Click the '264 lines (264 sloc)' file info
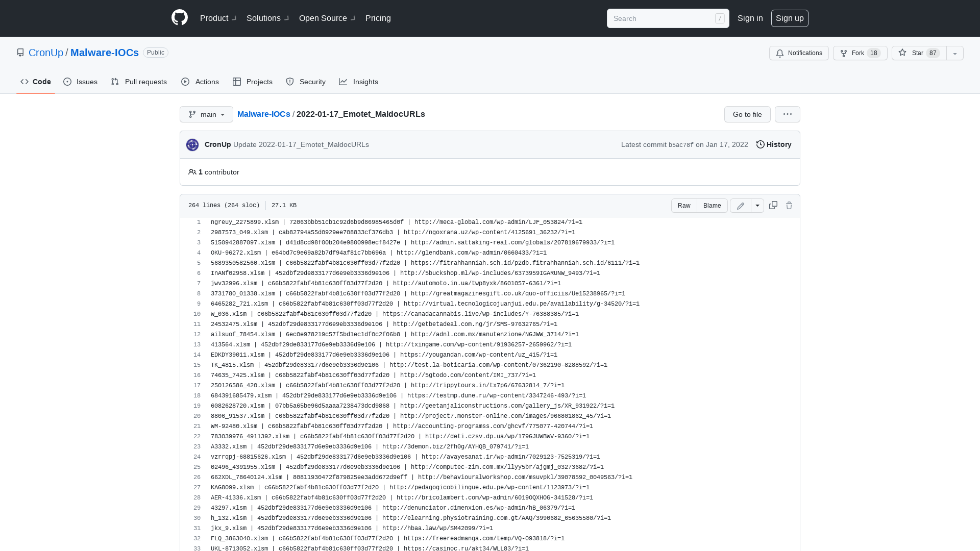Screen dimensions: 980x551 click(224, 205)
